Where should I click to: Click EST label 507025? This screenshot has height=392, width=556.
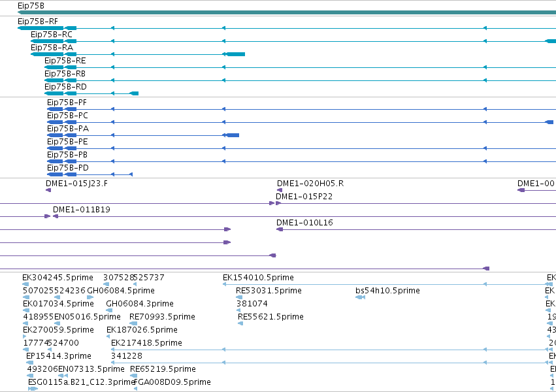pyautogui.click(x=39, y=291)
